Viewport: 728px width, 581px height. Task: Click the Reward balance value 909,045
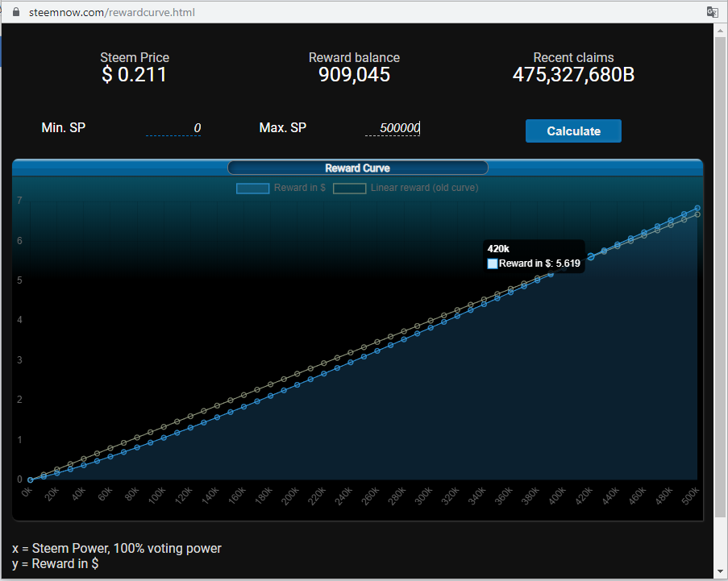click(x=354, y=75)
